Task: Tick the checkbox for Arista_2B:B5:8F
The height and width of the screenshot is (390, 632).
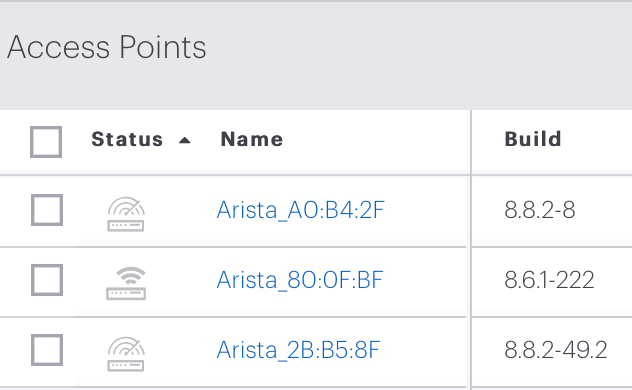Action: coord(47,350)
